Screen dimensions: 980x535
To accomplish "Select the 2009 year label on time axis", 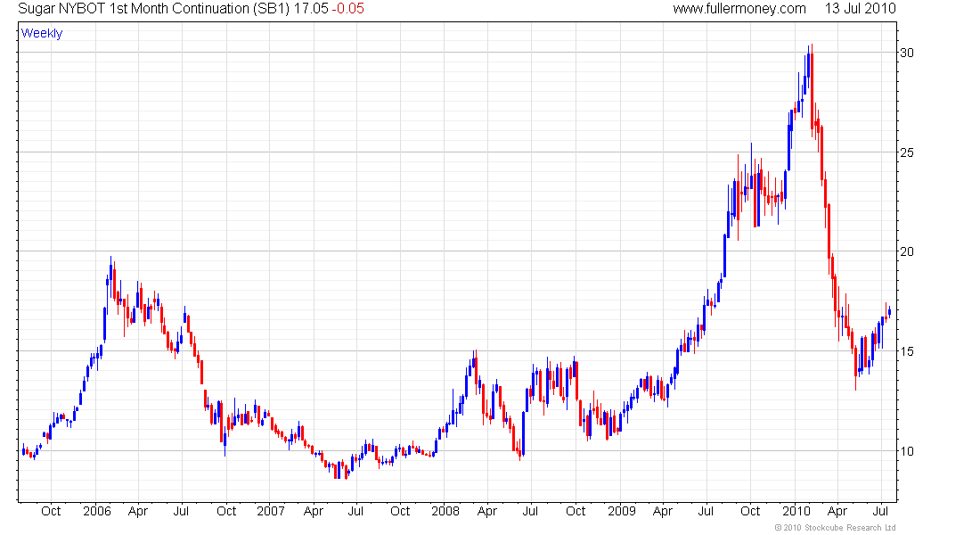I will point(622,511).
